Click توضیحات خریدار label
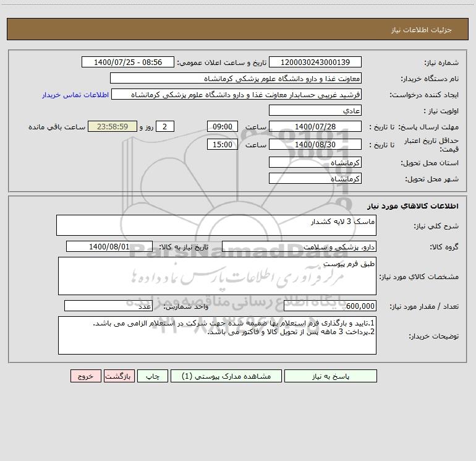 (x=434, y=336)
